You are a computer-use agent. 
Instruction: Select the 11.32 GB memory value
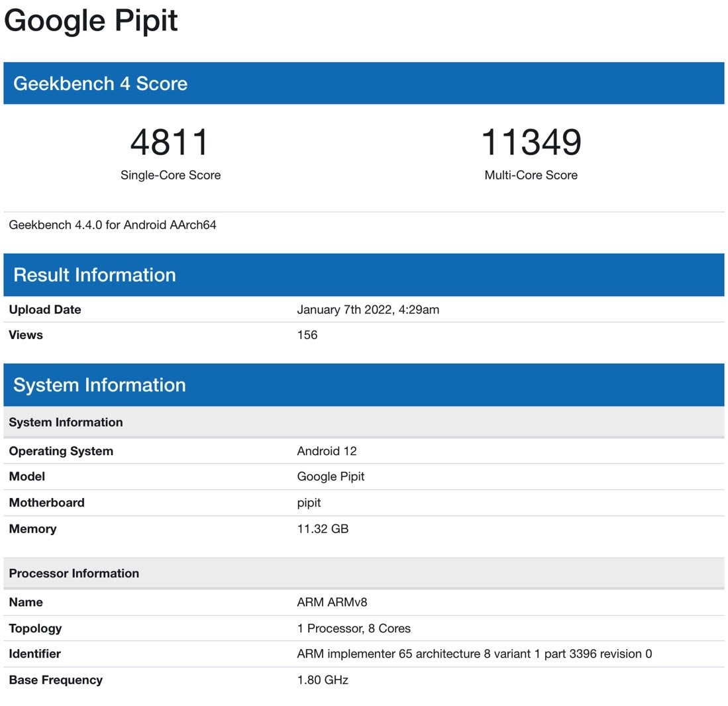click(323, 529)
